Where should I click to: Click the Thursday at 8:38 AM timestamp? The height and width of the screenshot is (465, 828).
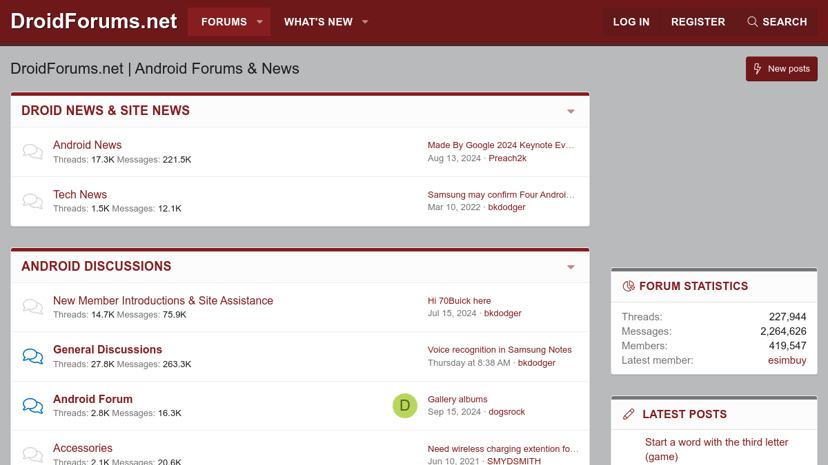click(469, 363)
